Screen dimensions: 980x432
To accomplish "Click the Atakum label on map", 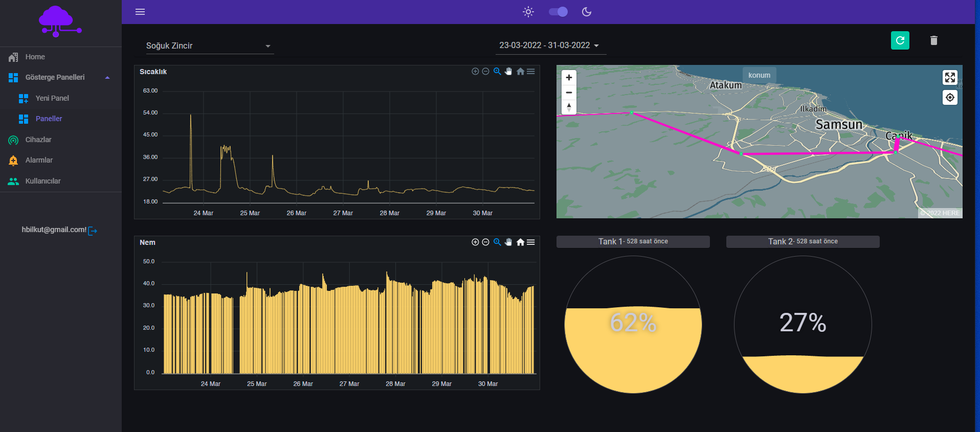I will 725,85.
